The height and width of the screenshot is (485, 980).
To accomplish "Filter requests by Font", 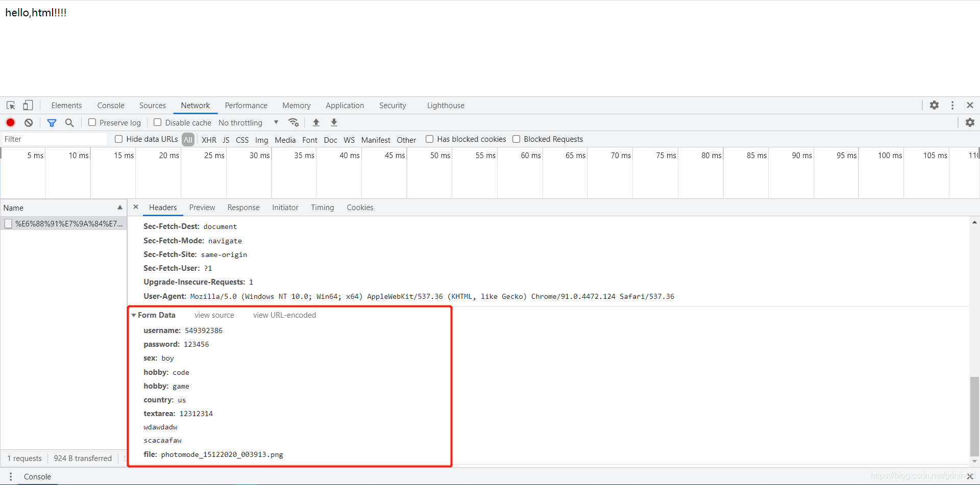I will (x=310, y=140).
